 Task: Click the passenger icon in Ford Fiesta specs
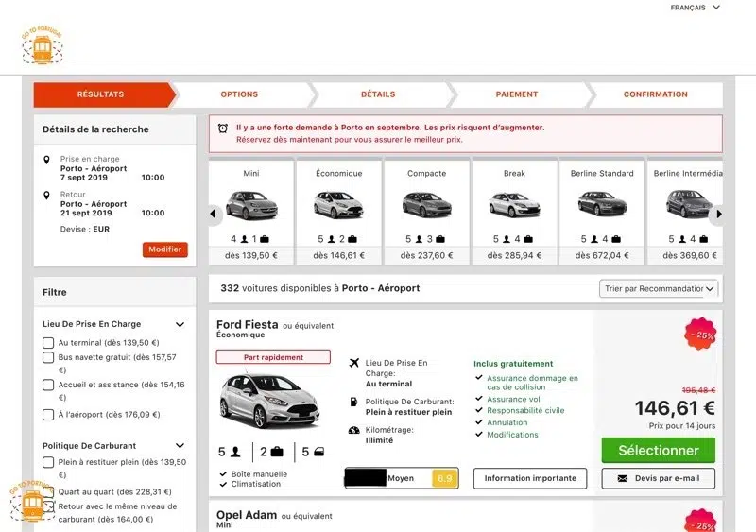click(x=235, y=452)
